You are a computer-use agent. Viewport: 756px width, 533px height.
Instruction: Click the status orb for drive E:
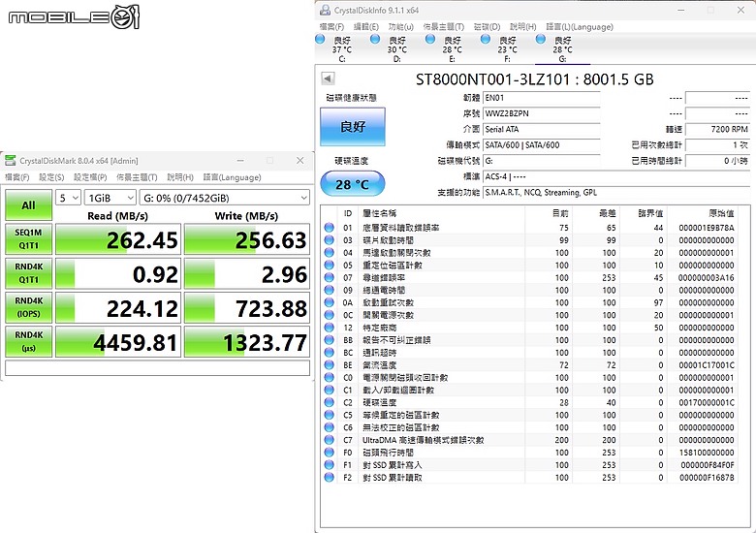(x=430, y=40)
